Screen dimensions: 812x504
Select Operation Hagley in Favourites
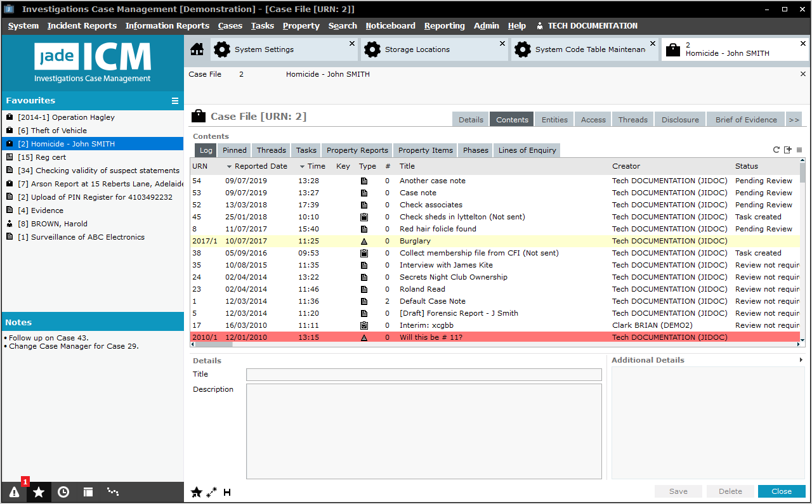[66, 117]
